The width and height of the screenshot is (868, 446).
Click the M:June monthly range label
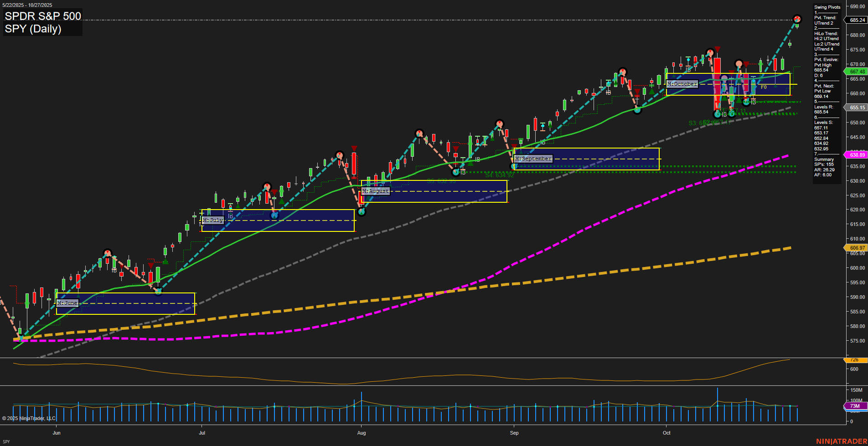click(67, 303)
